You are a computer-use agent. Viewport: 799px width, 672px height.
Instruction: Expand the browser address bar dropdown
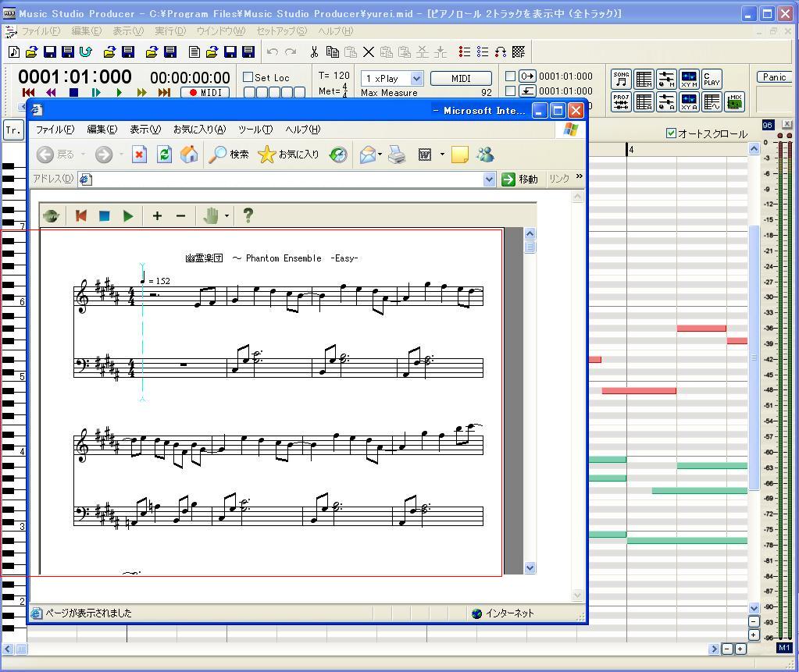click(489, 180)
